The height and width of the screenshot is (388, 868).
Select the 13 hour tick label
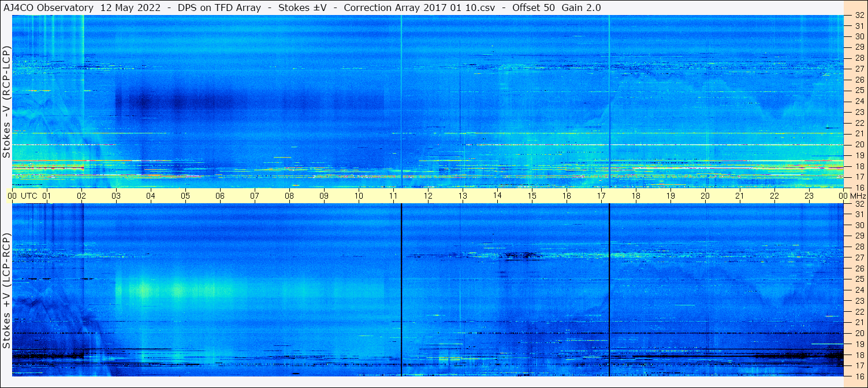(463, 196)
